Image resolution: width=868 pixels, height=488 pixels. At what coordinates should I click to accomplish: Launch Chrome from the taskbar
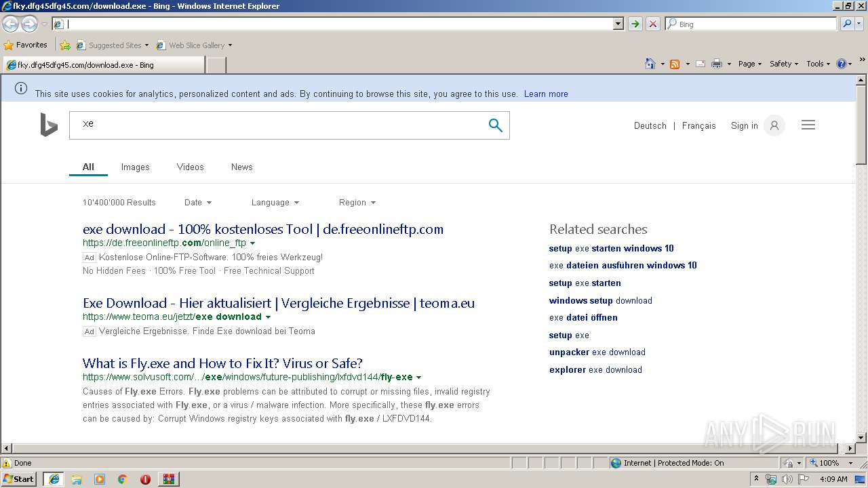click(123, 479)
